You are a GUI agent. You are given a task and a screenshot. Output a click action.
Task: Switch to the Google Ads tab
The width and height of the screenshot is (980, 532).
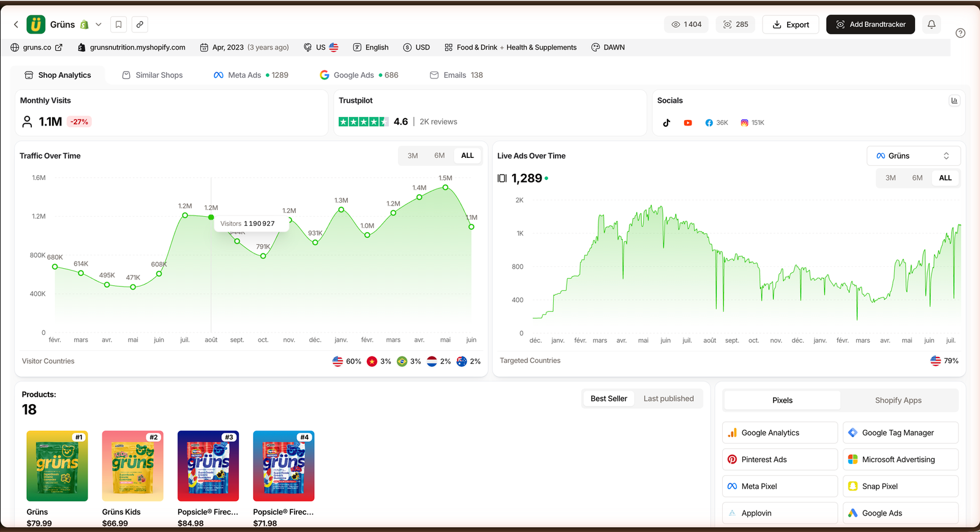pyautogui.click(x=359, y=75)
